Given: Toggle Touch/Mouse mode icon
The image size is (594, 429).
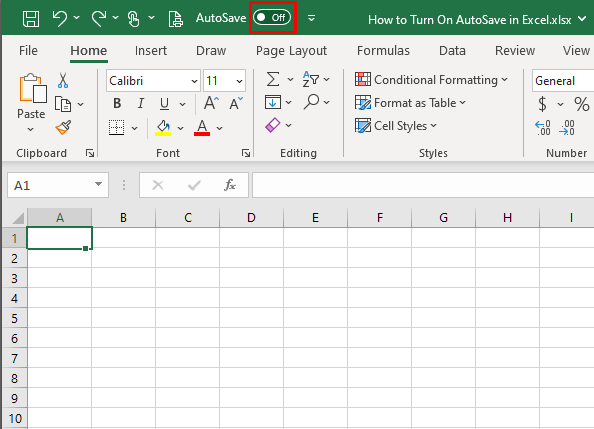Looking at the screenshot, I should click(133, 18).
